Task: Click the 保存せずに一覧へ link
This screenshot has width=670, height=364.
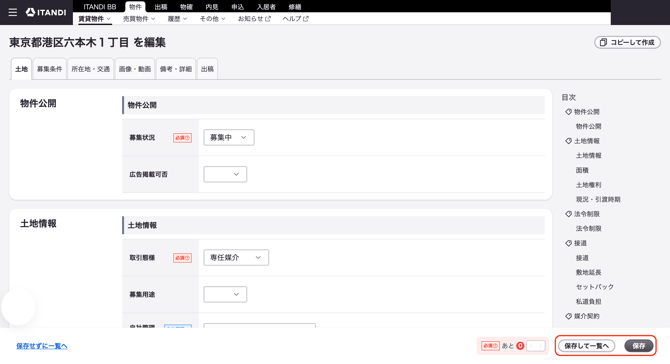Action: pyautogui.click(x=42, y=346)
